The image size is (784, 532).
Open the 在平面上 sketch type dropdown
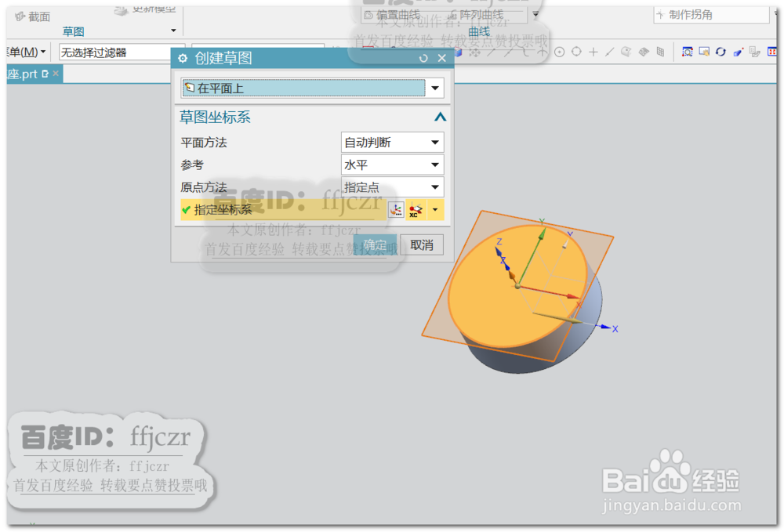pos(435,88)
